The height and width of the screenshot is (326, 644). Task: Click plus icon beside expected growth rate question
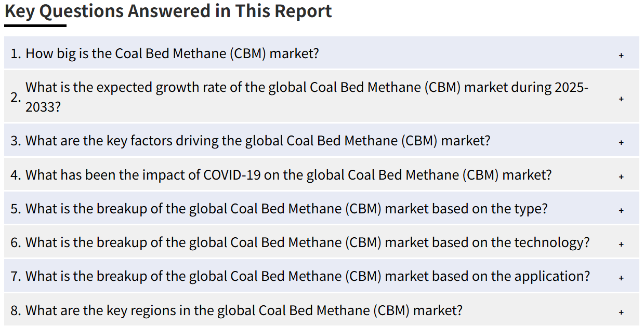[x=621, y=99]
